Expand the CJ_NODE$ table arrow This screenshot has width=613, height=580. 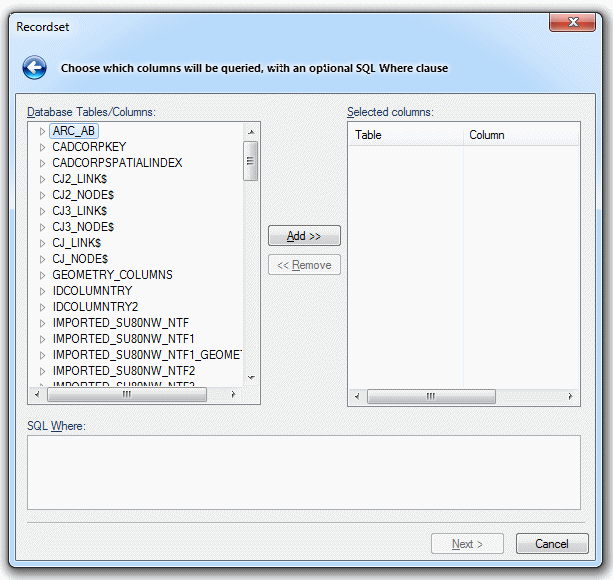coord(42,260)
